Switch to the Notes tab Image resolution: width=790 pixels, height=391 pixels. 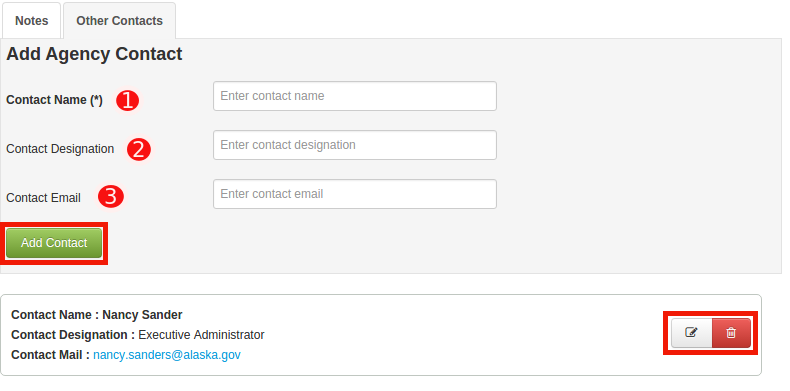32,21
